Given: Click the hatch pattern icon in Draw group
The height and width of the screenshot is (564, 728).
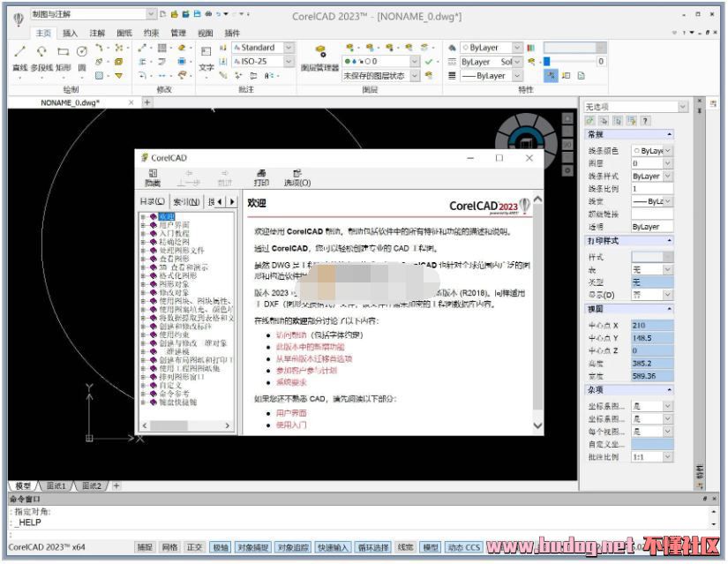Looking at the screenshot, I should tap(100, 75).
